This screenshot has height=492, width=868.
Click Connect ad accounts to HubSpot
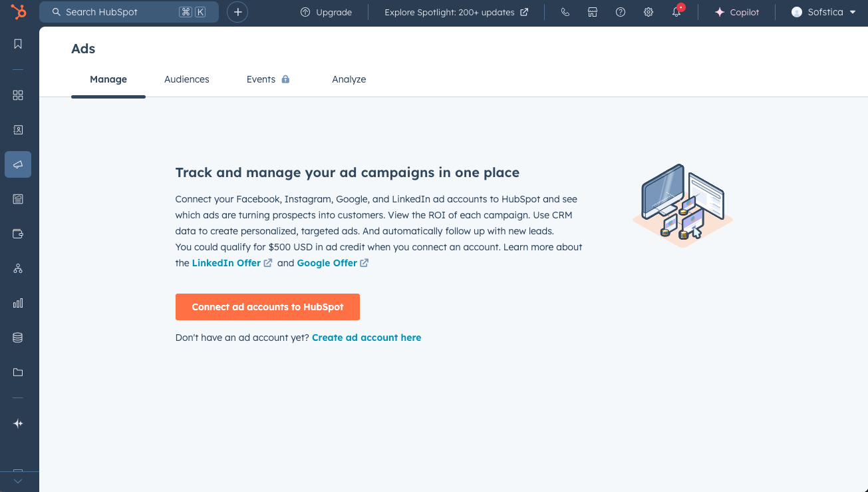coord(267,307)
